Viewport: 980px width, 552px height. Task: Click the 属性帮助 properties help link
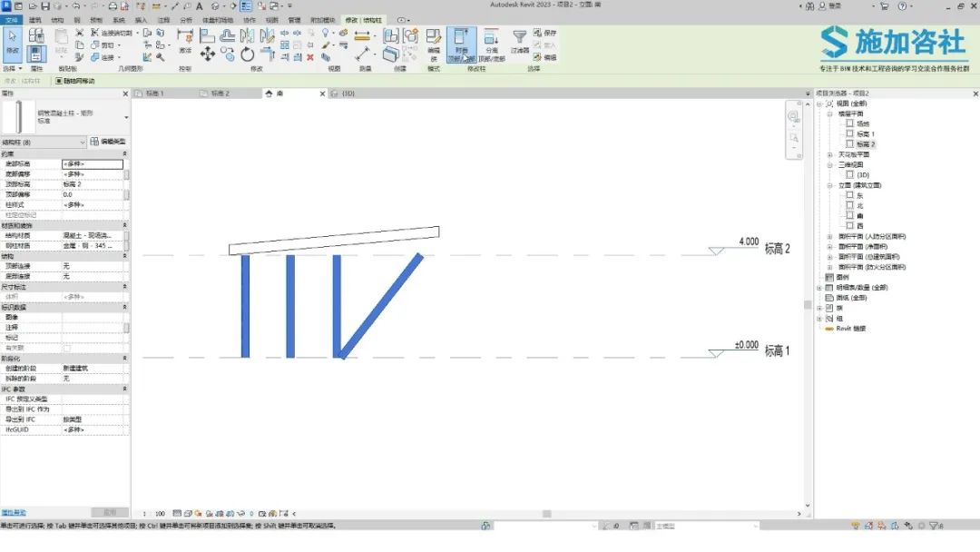click(x=13, y=513)
